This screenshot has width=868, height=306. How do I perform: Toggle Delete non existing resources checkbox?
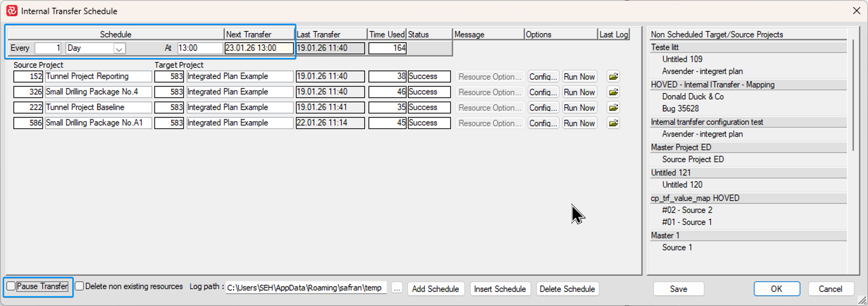[80, 286]
